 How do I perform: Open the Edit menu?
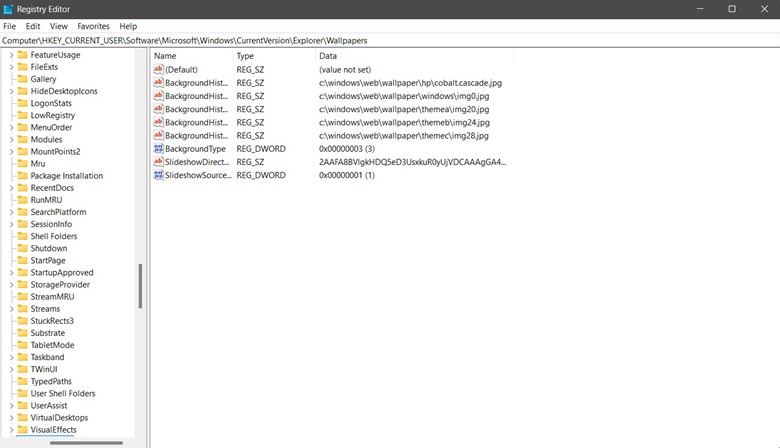[33, 26]
